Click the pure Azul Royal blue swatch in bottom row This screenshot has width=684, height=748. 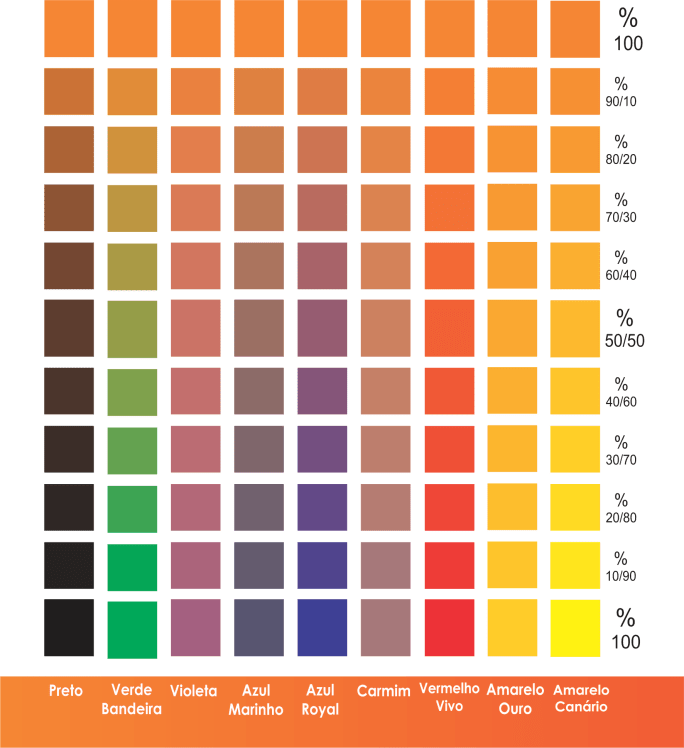pyautogui.click(x=322, y=628)
